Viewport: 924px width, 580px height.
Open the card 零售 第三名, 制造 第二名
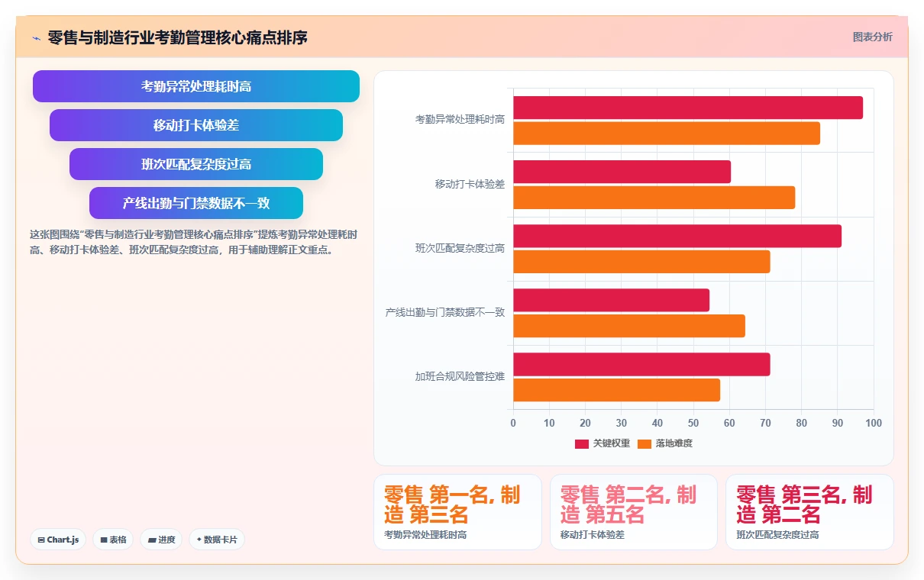(809, 512)
